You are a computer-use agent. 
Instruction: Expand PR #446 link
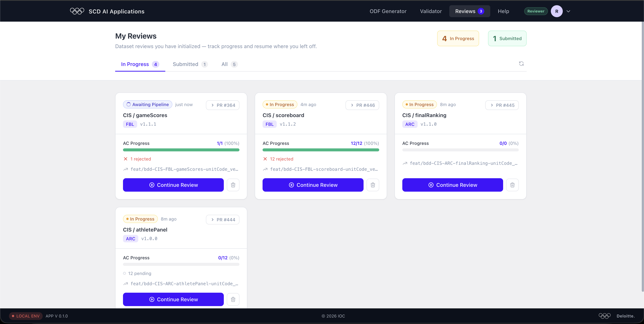(x=362, y=105)
